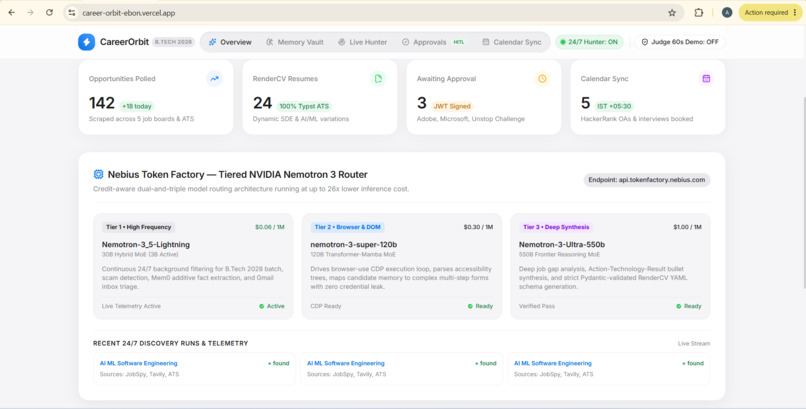Click the browser forward arrow
The image size is (806, 409).
coord(30,13)
